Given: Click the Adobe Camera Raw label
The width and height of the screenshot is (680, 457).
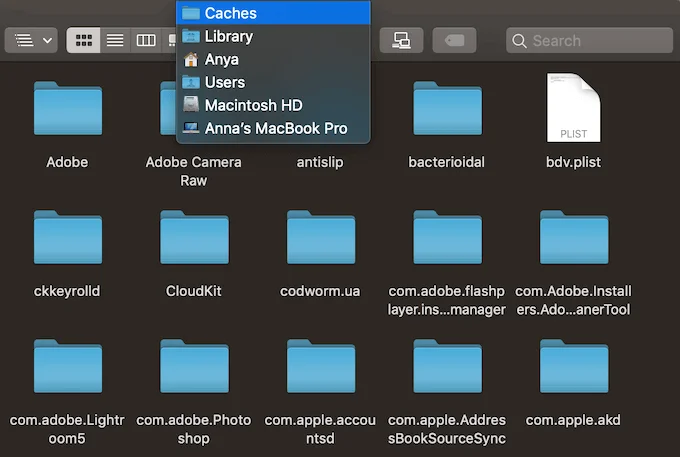Looking at the screenshot, I should (193, 171).
